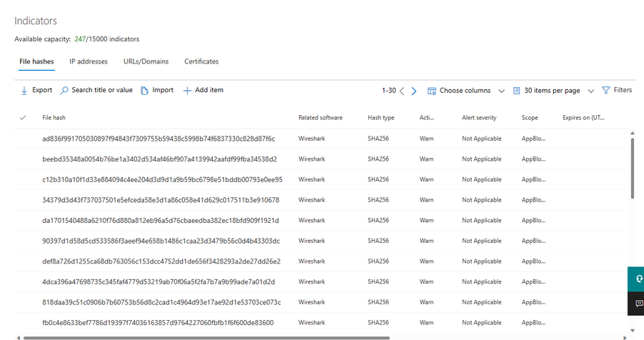Click the horizontal scrollbar thumb
Viewport: 644px width, 340px height.
(206, 338)
